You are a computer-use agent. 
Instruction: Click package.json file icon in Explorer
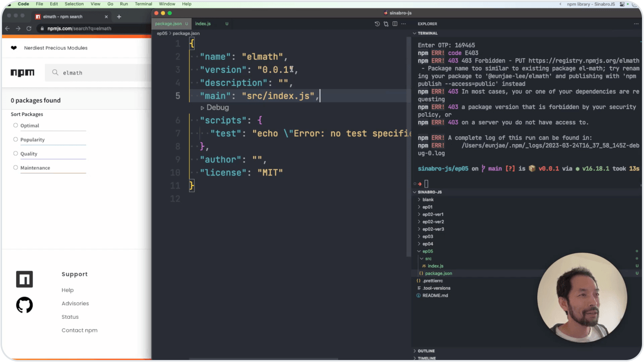click(x=421, y=274)
